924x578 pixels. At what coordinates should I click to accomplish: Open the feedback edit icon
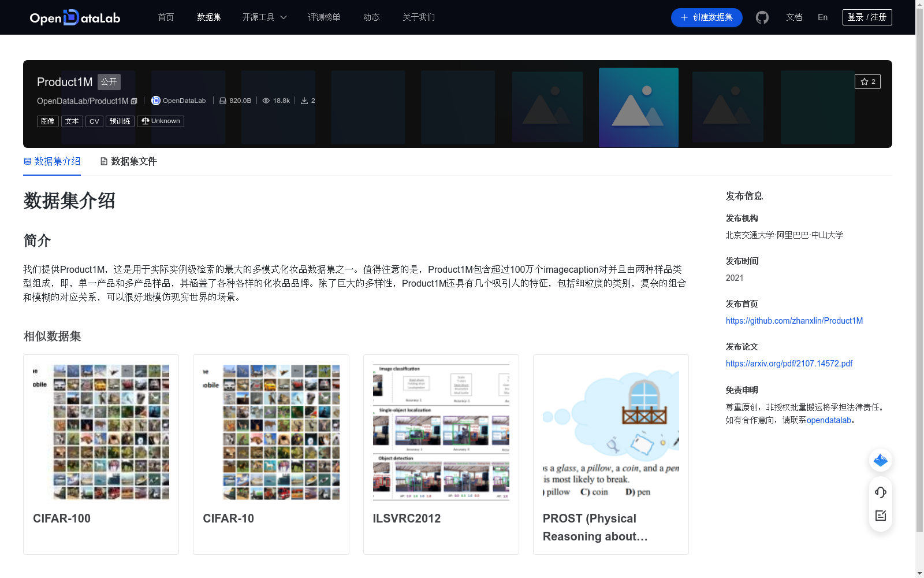pos(881,516)
